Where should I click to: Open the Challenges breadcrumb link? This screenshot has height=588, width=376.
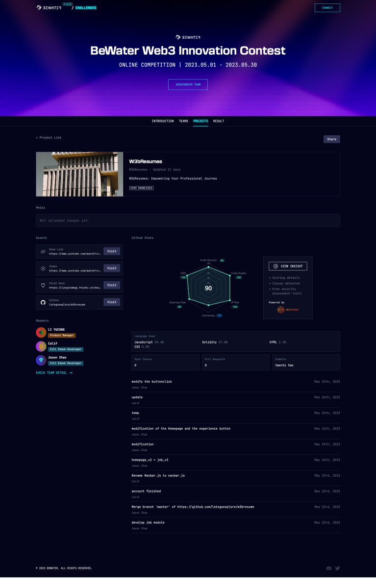pyautogui.click(x=86, y=8)
